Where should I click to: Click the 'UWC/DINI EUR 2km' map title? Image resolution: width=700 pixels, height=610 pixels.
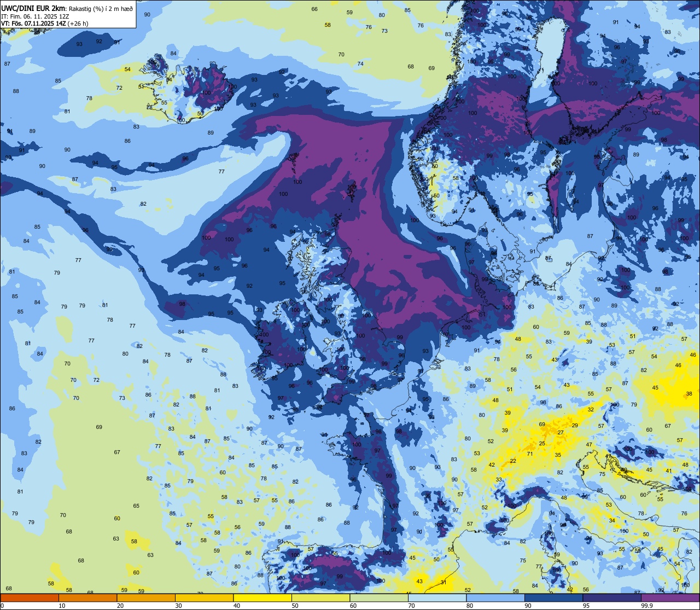click(x=33, y=8)
